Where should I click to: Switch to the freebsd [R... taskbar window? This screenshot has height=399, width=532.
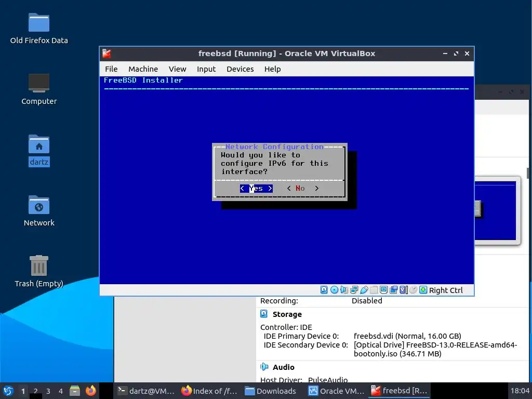pos(399,391)
